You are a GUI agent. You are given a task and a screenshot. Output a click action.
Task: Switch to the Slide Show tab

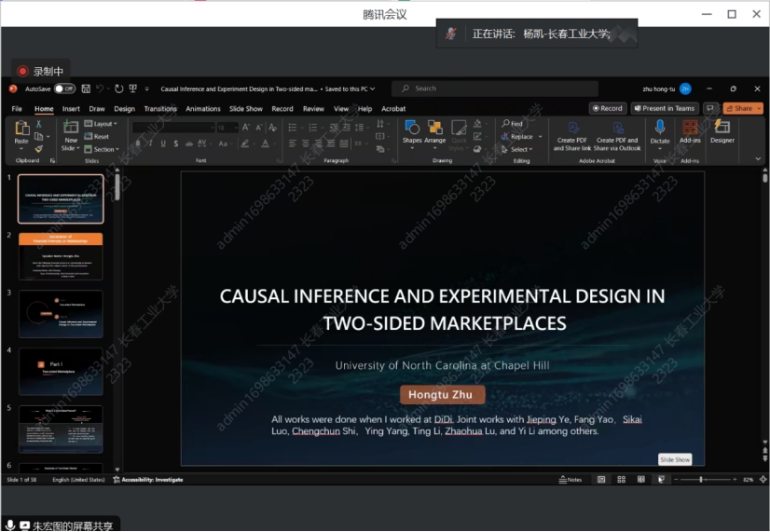(246, 108)
